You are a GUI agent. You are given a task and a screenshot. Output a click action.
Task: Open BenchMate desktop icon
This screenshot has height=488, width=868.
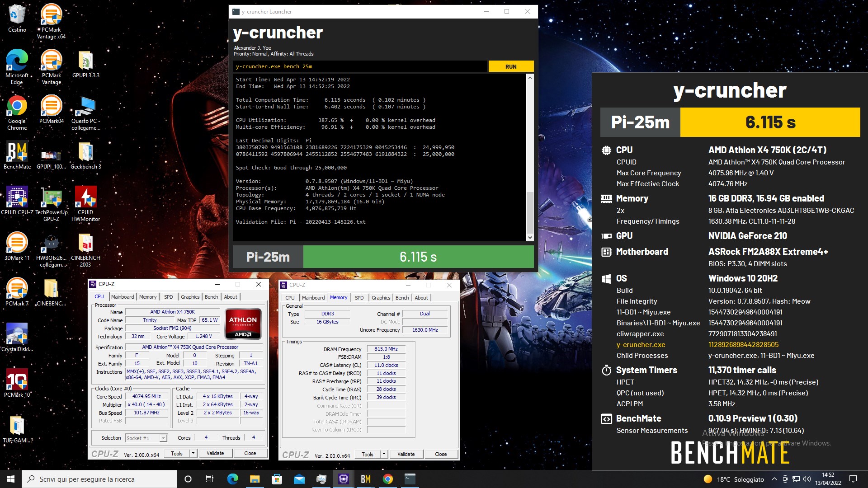coord(17,155)
